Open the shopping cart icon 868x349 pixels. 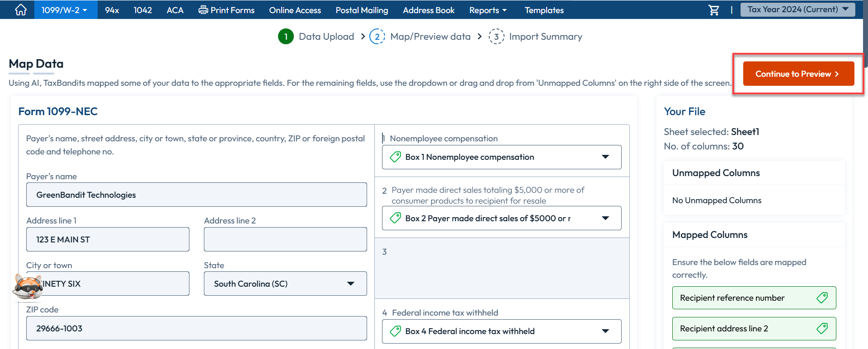pos(714,10)
